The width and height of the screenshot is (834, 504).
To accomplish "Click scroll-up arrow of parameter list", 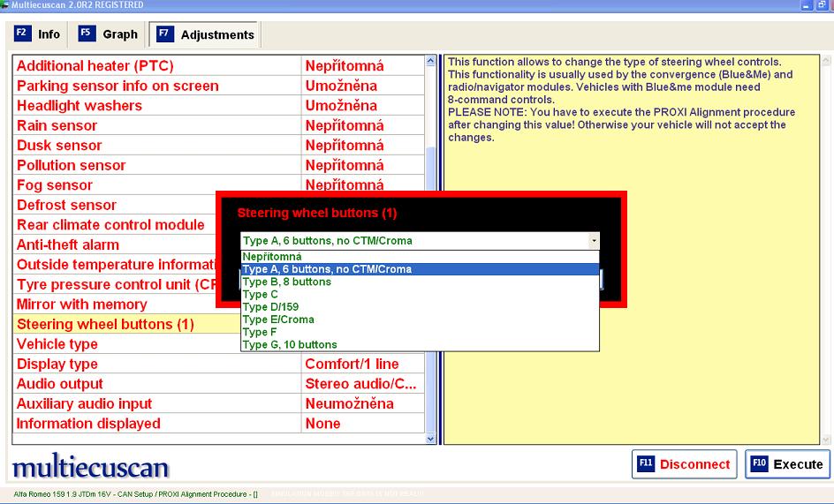I will (x=430, y=61).
